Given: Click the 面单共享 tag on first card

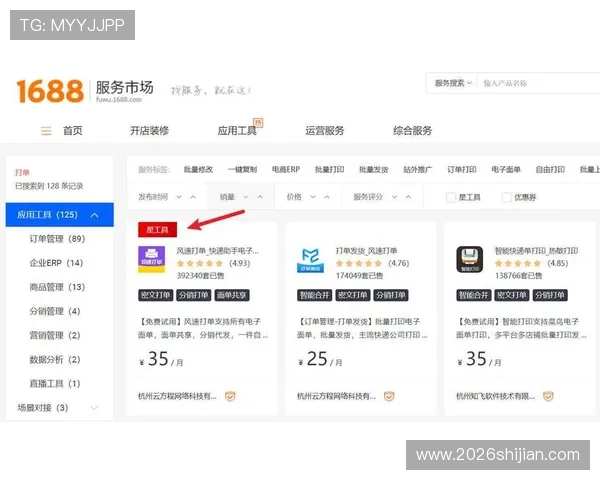Looking at the screenshot, I should (x=232, y=295).
